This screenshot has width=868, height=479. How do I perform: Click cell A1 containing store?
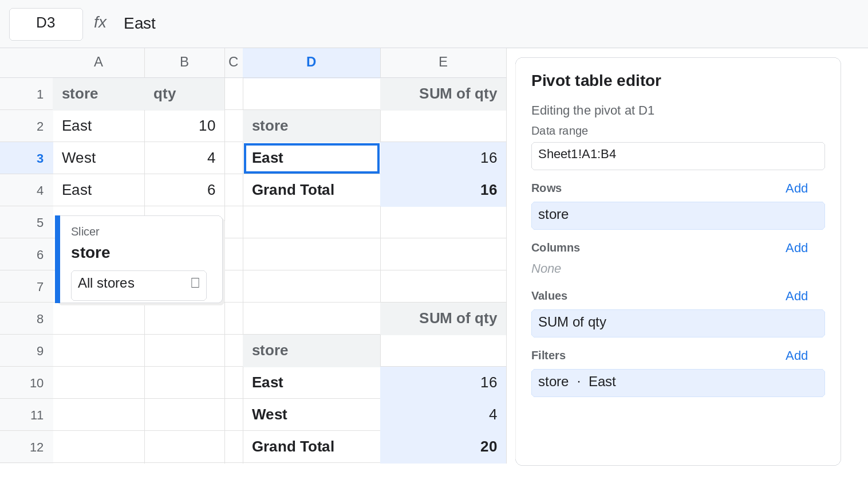tap(98, 94)
